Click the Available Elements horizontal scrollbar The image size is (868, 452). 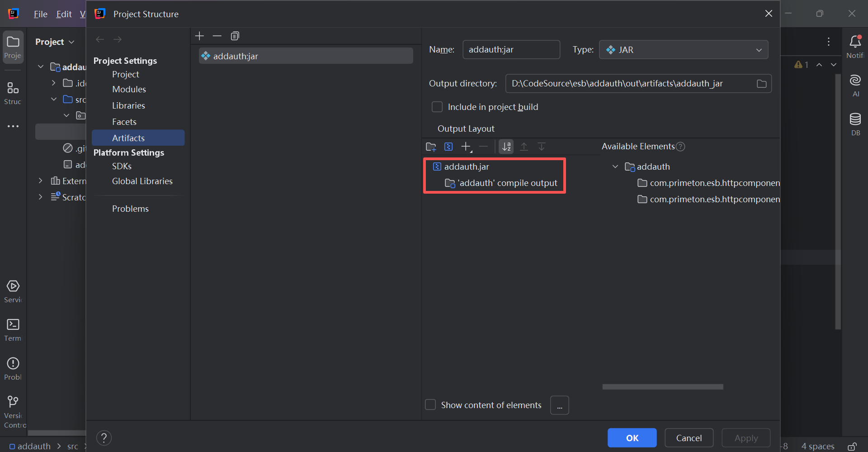click(662, 387)
